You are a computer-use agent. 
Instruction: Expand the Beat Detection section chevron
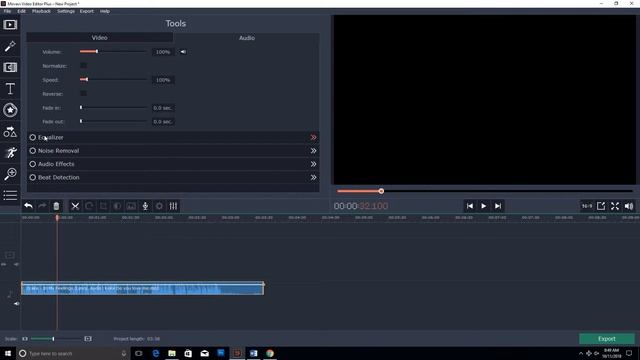[313, 178]
